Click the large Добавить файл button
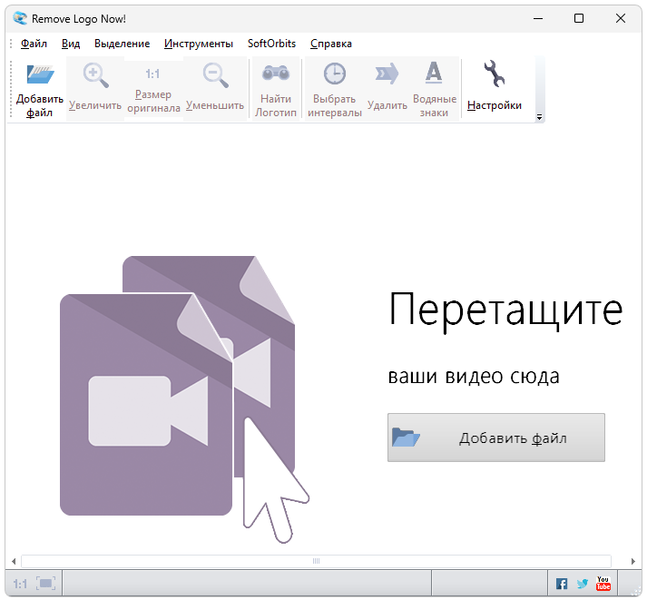The width and height of the screenshot is (647, 600). 496,437
